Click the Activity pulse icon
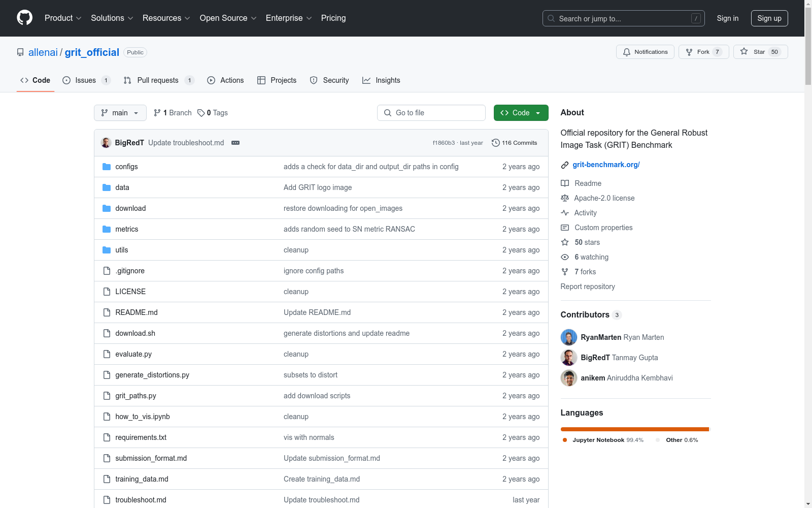812x508 pixels. click(x=565, y=213)
